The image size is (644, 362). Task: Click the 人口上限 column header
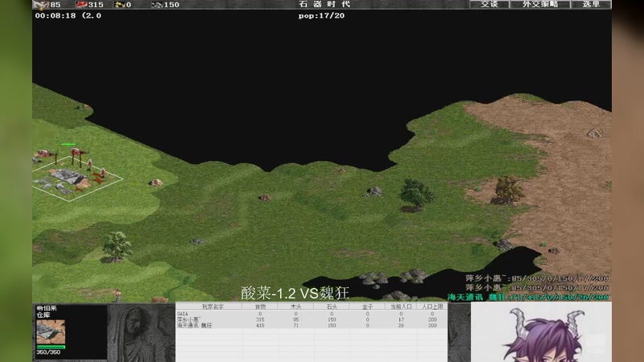coord(432,306)
